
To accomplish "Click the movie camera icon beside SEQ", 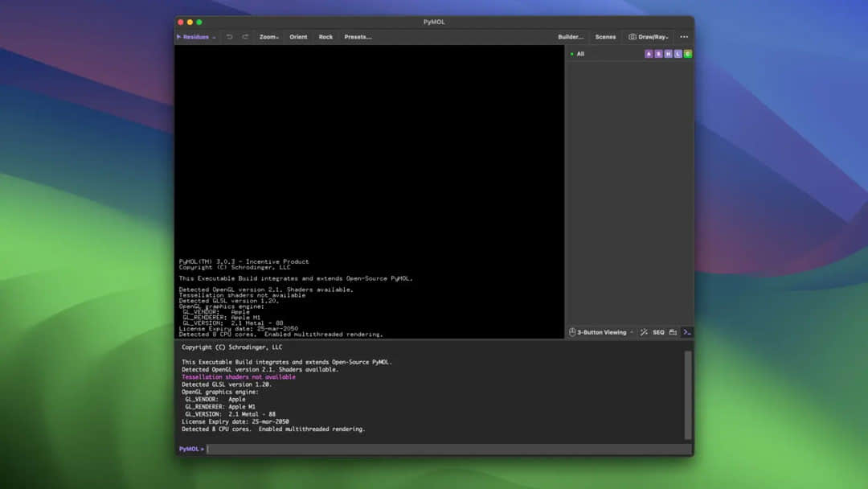I will pyautogui.click(x=673, y=332).
